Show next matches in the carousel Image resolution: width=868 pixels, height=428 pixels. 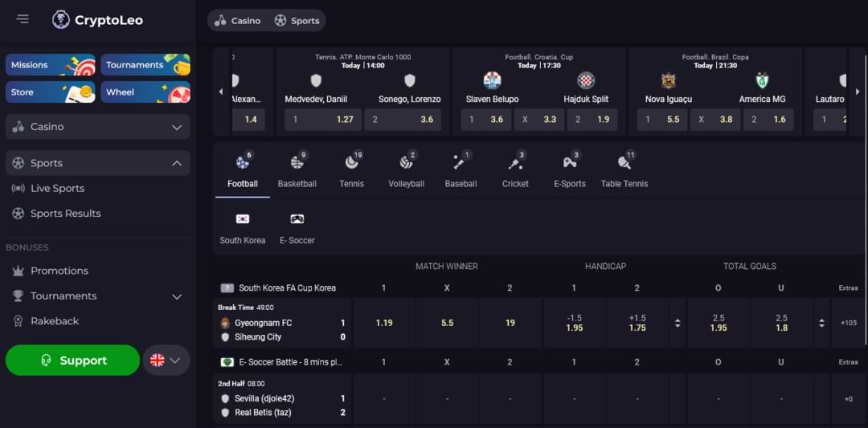(x=858, y=92)
